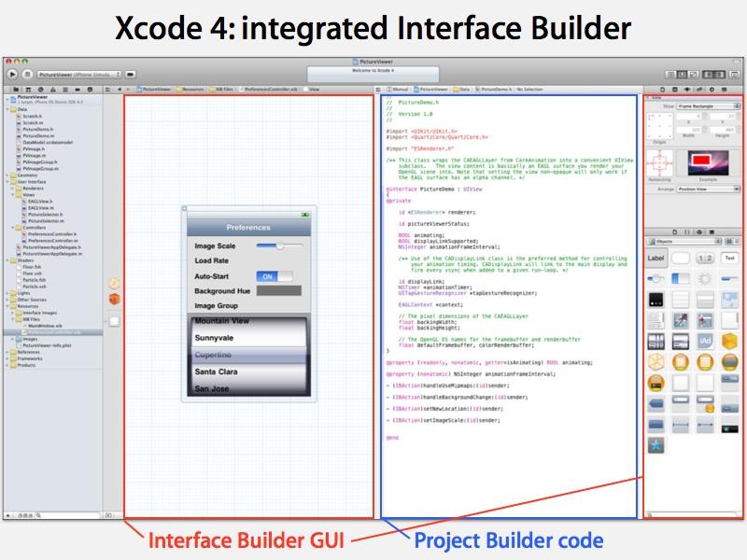Pick the blue star Tab Bar Item object
This screenshot has height=560, width=747.
click(656, 445)
